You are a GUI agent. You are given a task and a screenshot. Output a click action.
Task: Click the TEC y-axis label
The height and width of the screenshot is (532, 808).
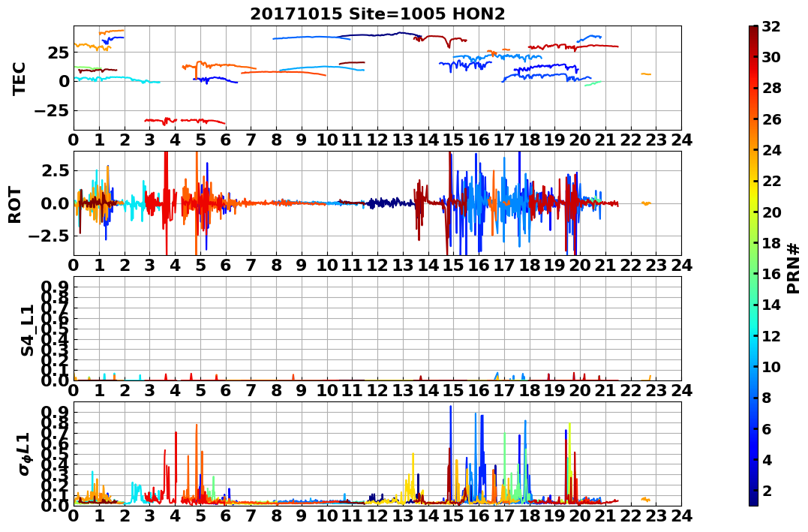point(19,78)
